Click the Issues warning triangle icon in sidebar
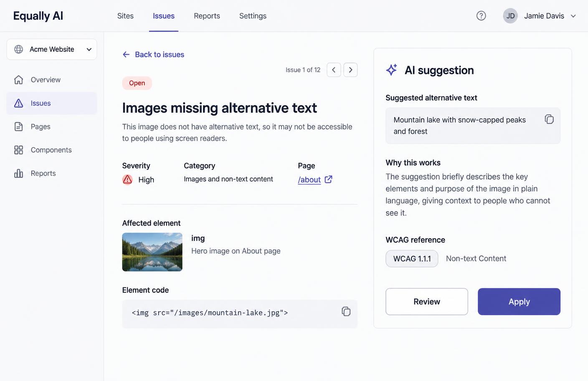588x381 pixels. (x=19, y=103)
